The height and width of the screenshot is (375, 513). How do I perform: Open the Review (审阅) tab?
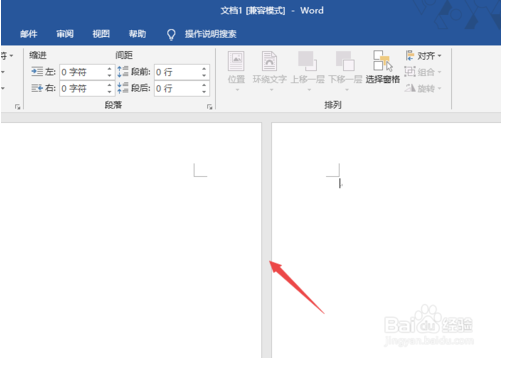point(65,34)
